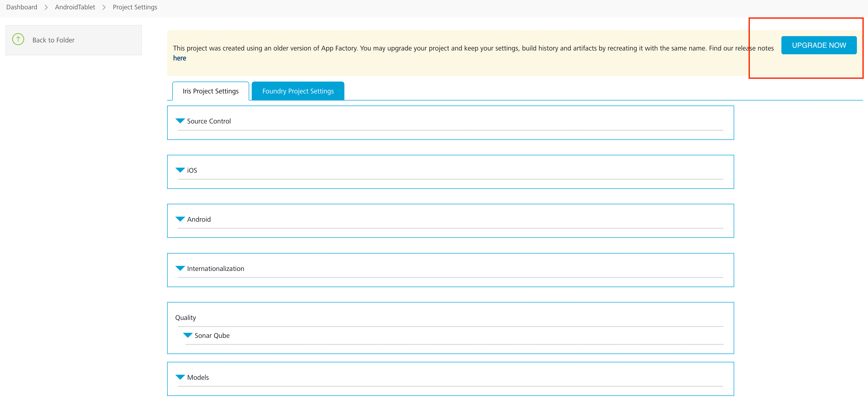Screen dimensions: 868x403
Task: Click the Source Control heading text
Action: [209, 121]
